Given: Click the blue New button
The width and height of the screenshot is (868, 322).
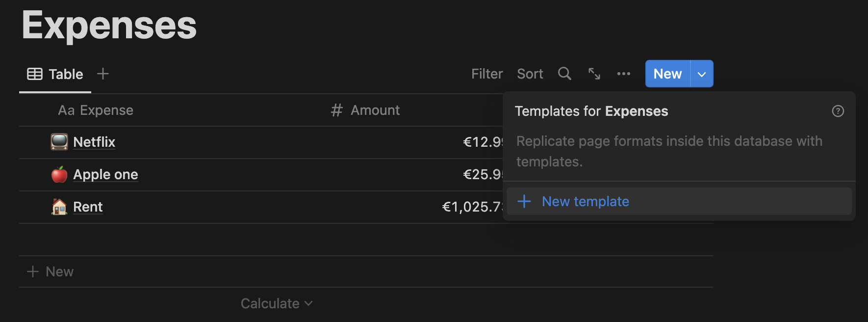Looking at the screenshot, I should coord(667,74).
